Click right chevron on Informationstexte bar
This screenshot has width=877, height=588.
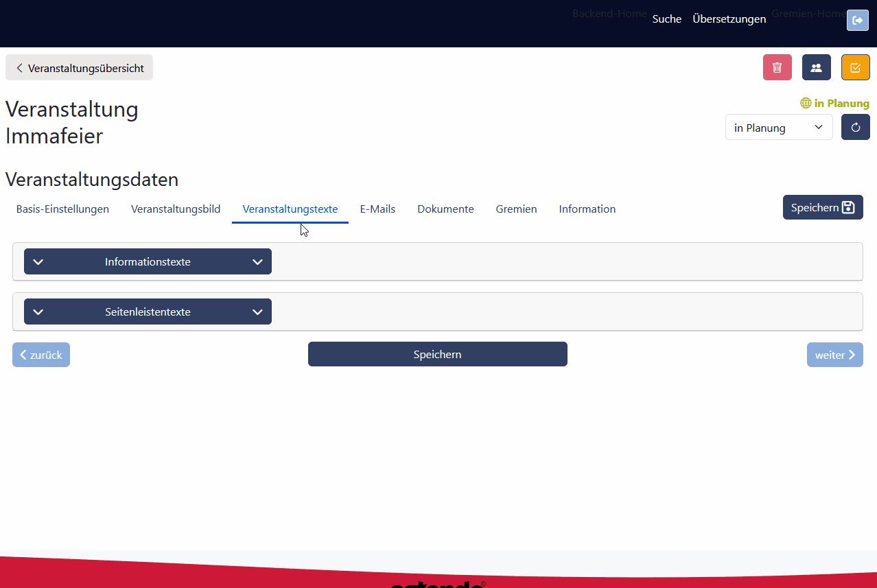(x=257, y=261)
